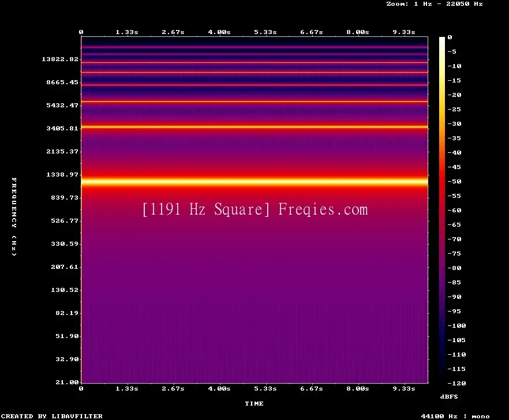Select the "839.73" frequency label
The width and height of the screenshot is (509, 420).
coord(65,197)
